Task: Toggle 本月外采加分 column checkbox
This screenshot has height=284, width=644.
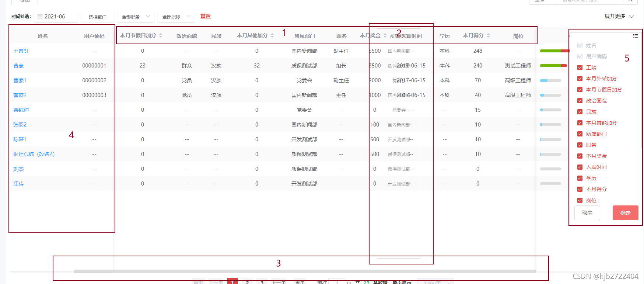Action: point(580,79)
